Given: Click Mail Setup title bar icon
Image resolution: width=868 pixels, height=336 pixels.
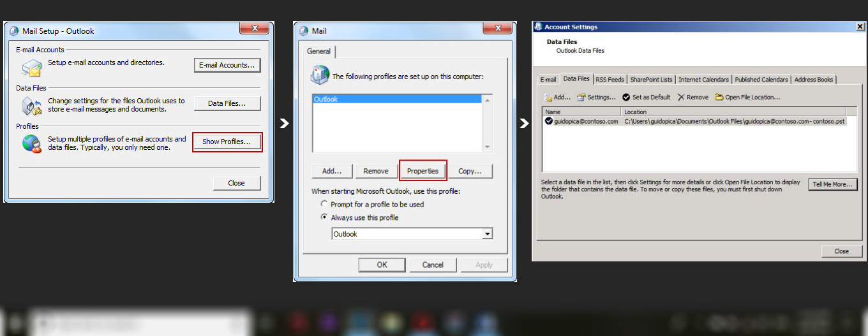Looking at the screenshot, I should pos(14,31).
